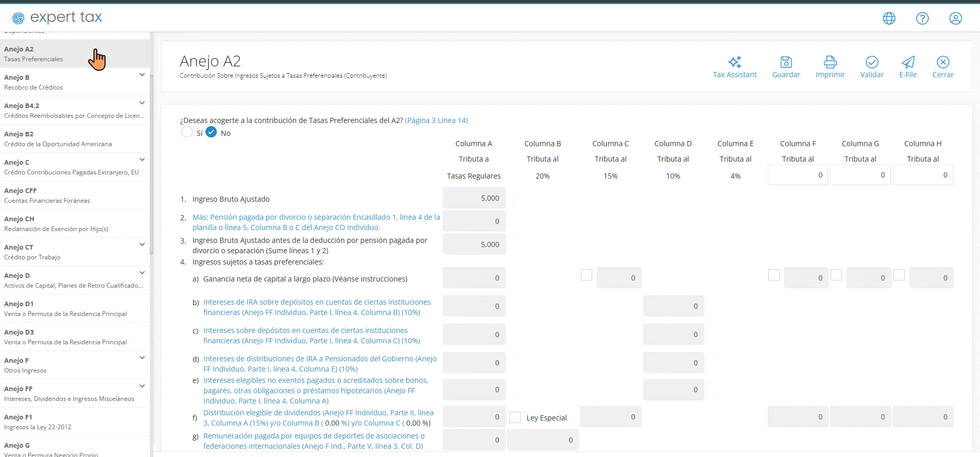The height and width of the screenshot is (457, 980).
Task: Click the Columna F tax rate field
Action: point(798,175)
